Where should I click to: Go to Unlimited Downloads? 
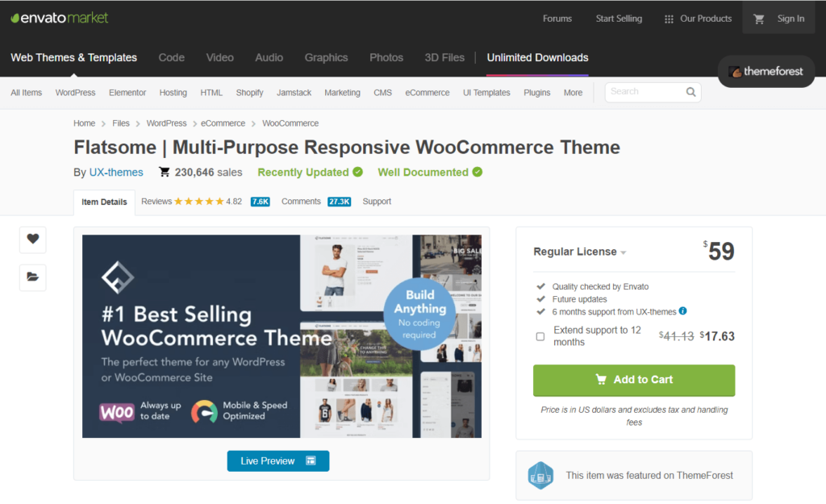click(537, 57)
